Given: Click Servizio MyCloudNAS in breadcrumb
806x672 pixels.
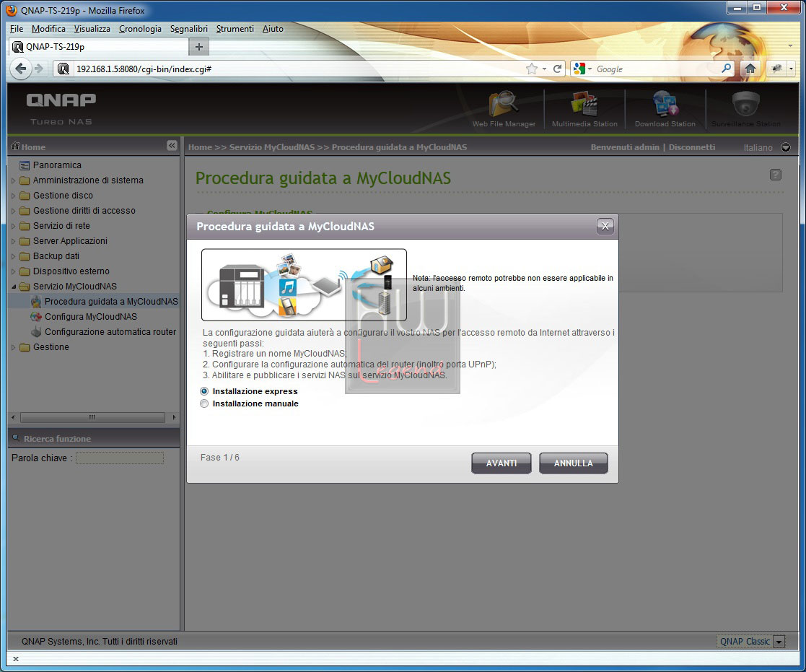Looking at the screenshot, I should (272, 147).
